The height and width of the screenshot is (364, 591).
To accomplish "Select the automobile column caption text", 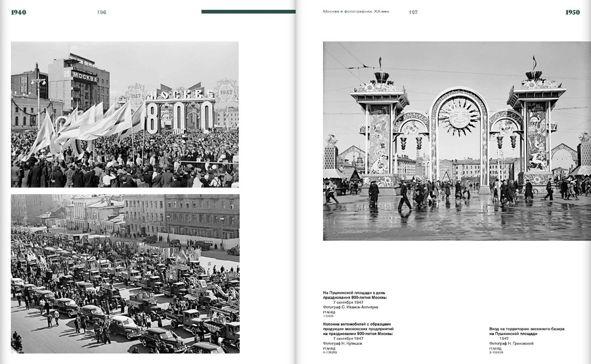I will pos(358,329).
